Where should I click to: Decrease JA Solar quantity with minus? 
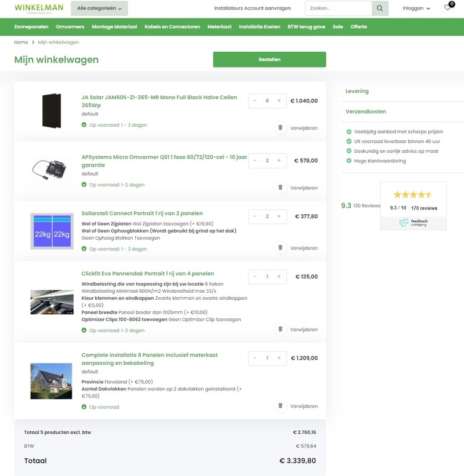[255, 101]
